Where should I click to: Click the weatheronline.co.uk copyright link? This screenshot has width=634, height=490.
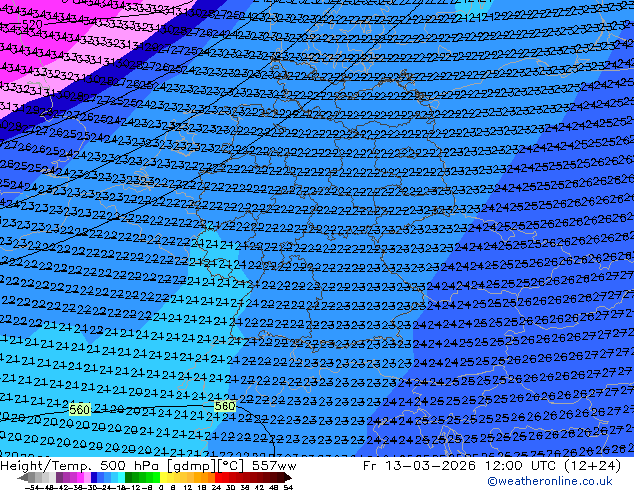click(549, 481)
